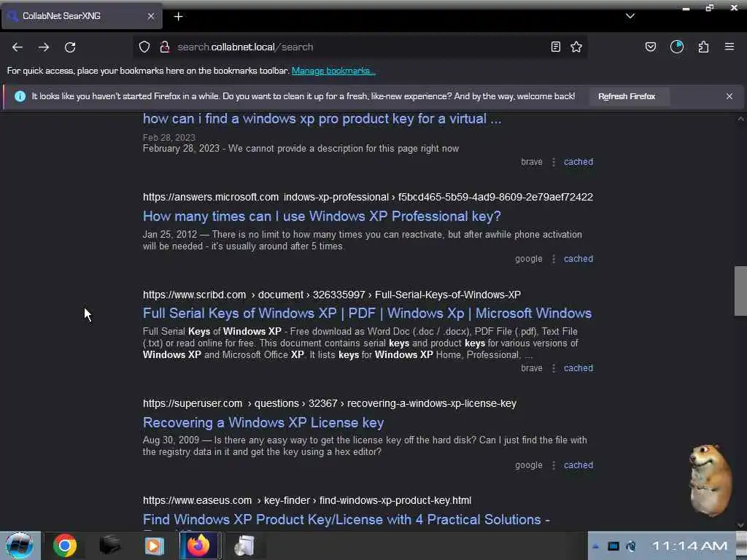
Task: Click the padlock site security icon
Action: pyautogui.click(x=165, y=47)
